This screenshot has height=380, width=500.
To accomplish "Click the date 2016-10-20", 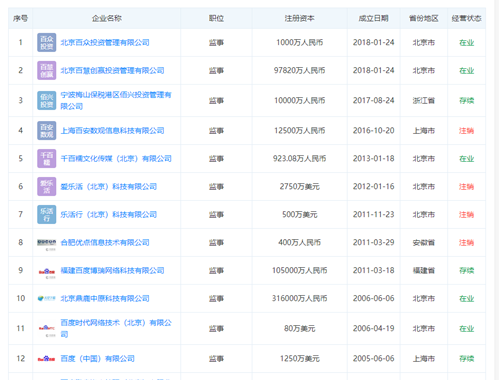I will pyautogui.click(x=373, y=131).
